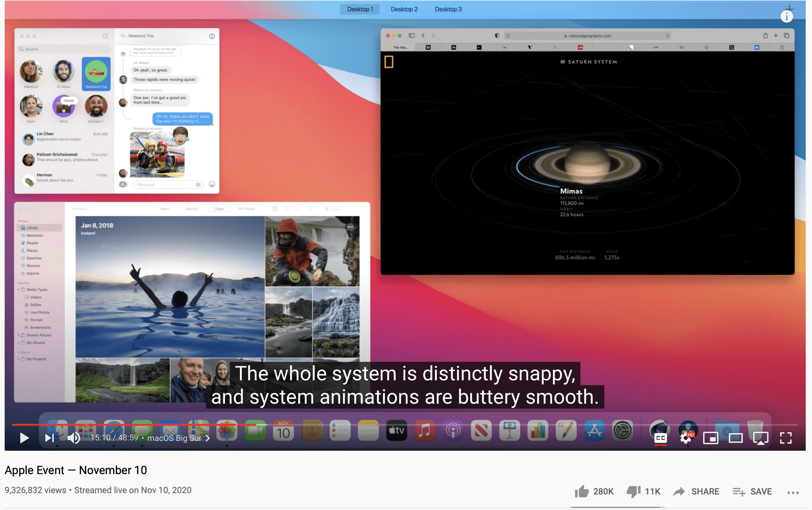Enter full screen mode

click(x=786, y=438)
